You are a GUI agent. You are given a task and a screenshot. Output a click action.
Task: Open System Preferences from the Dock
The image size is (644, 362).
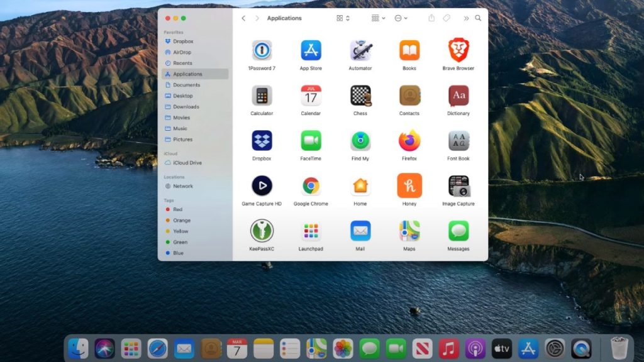pos(555,349)
